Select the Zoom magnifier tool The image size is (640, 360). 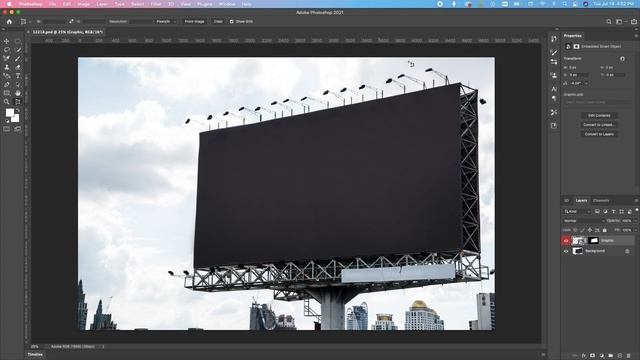[x=7, y=102]
